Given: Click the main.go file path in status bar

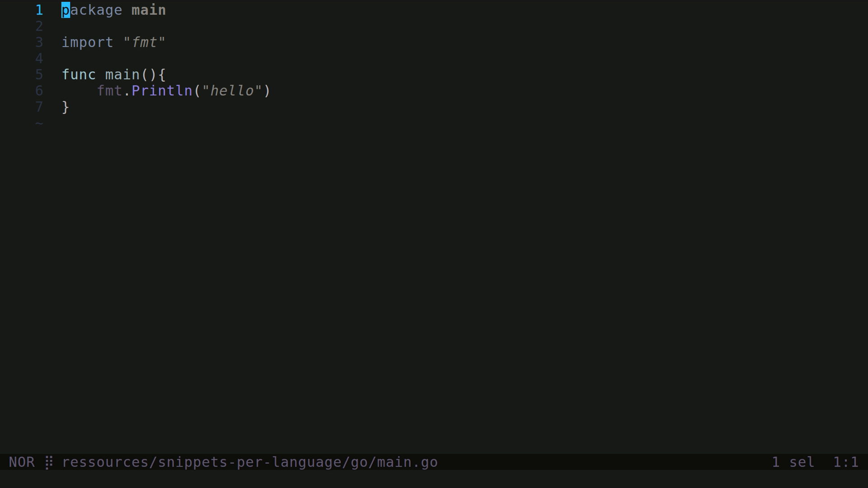Looking at the screenshot, I should (x=250, y=462).
